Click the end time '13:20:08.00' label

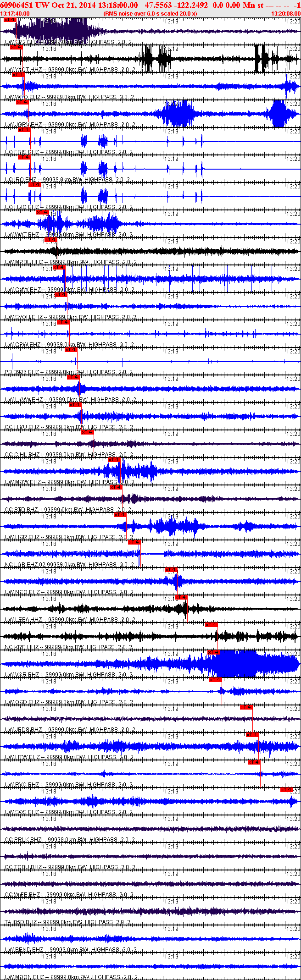tap(286, 14)
